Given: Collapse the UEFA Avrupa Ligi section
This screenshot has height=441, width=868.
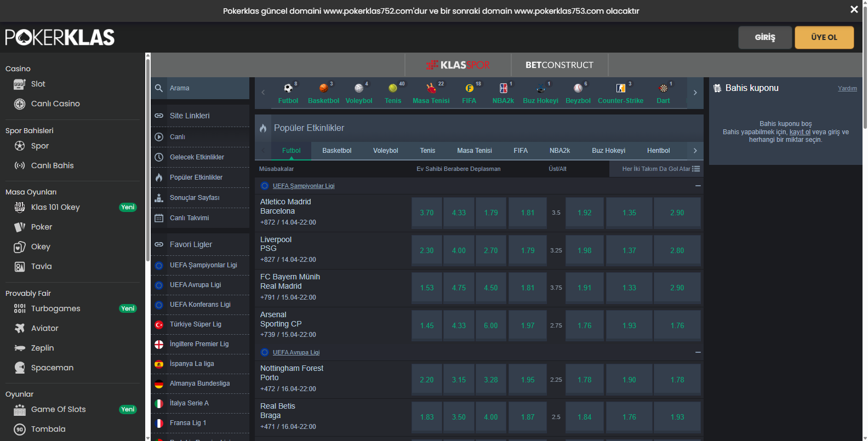Looking at the screenshot, I should tap(698, 352).
